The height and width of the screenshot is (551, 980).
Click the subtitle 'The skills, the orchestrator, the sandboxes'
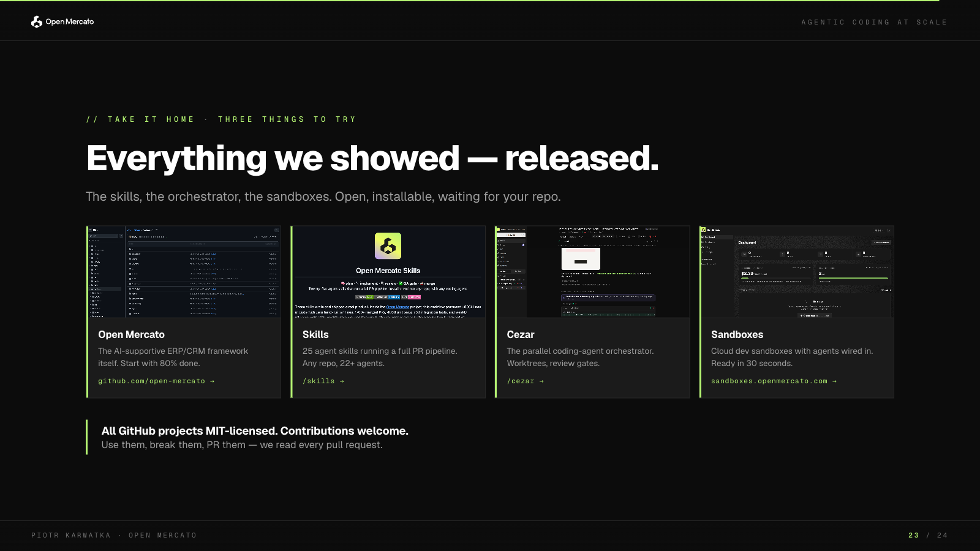[x=323, y=197]
